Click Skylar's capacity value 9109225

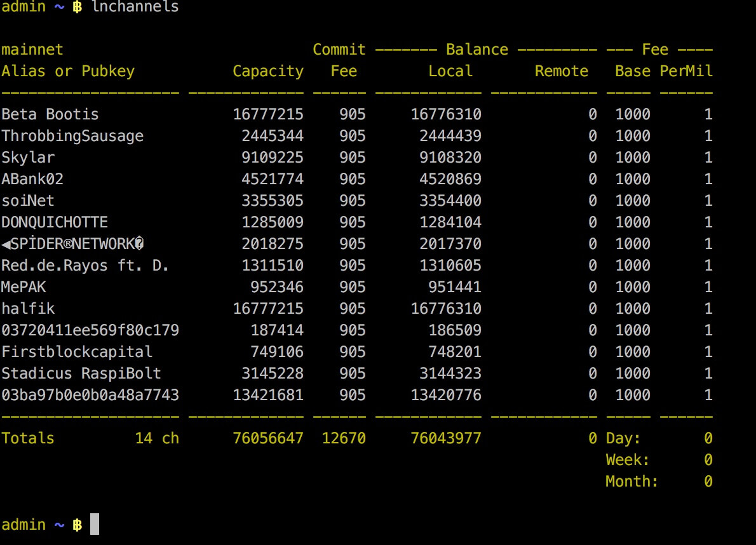pos(272,158)
